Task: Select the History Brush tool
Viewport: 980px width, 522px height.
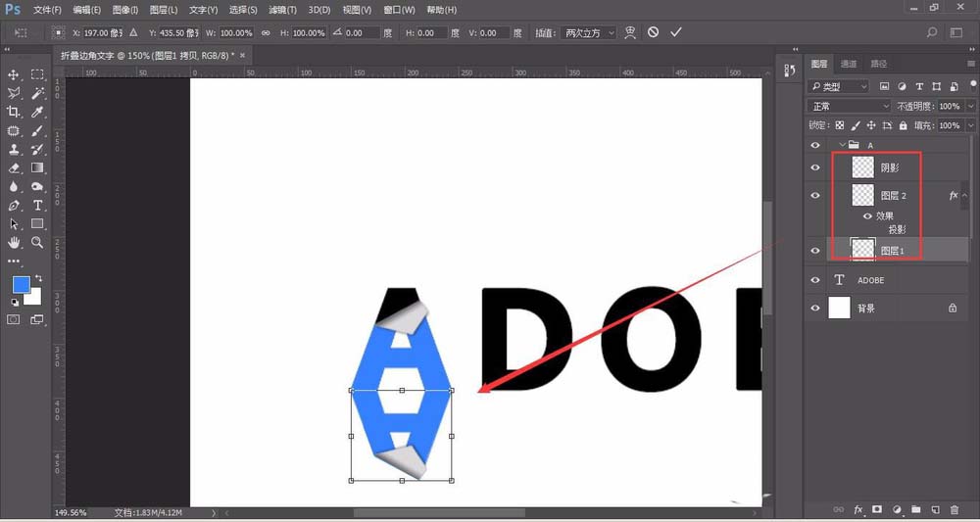Action: (x=37, y=149)
